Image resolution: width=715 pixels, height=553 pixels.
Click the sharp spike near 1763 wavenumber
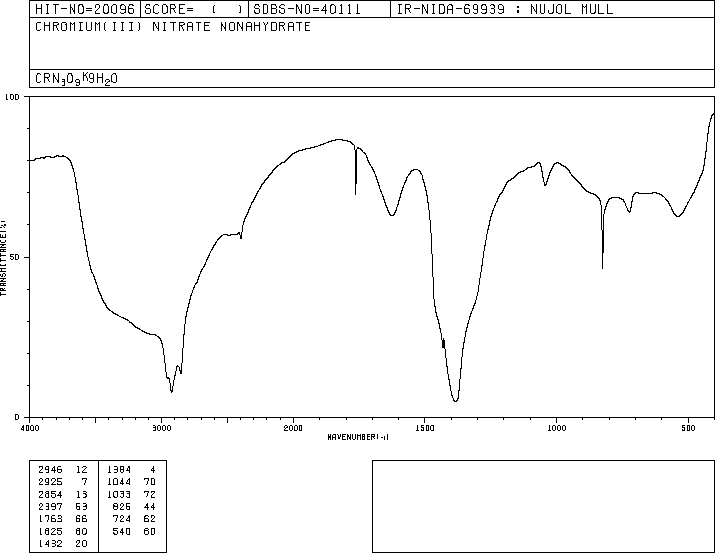click(356, 193)
